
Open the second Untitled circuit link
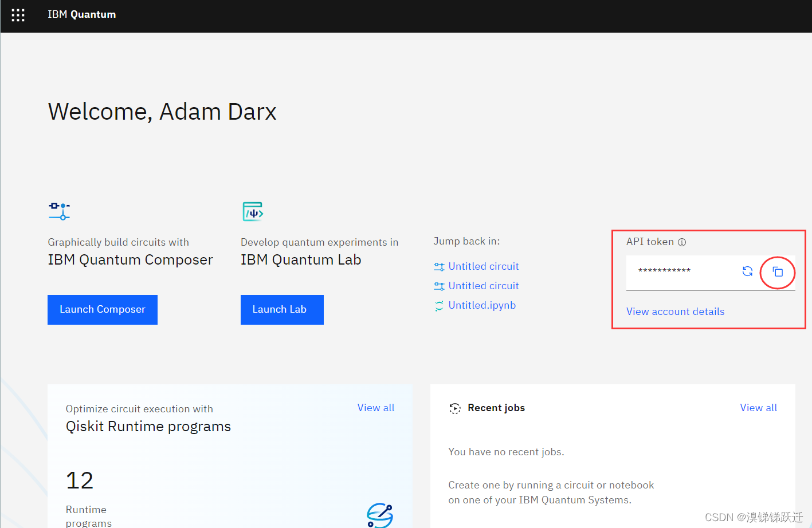tap(483, 286)
